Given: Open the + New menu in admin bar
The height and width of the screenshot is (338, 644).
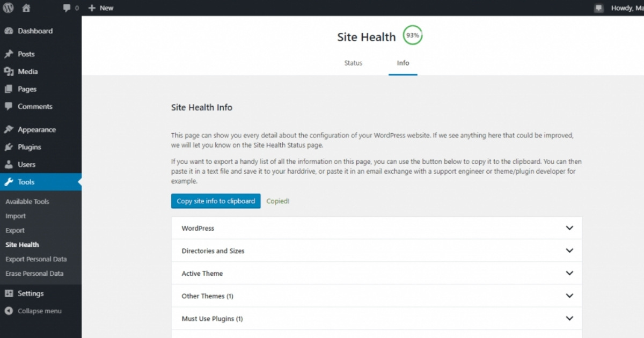Looking at the screenshot, I should point(101,8).
